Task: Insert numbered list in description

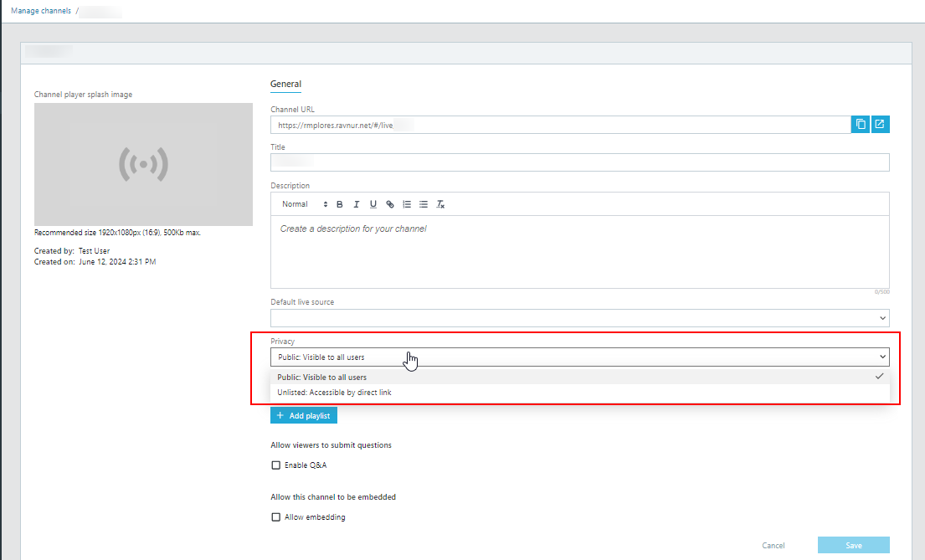Action: (x=407, y=204)
